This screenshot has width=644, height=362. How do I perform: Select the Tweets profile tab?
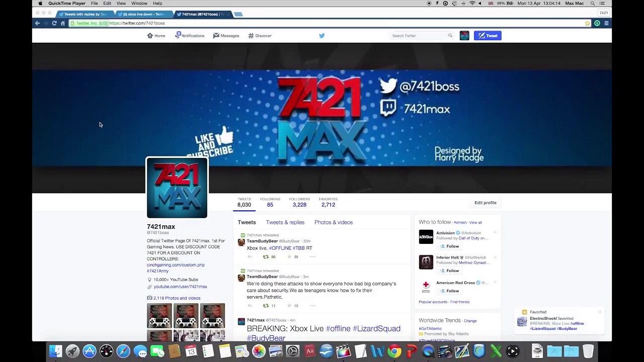pyautogui.click(x=247, y=222)
